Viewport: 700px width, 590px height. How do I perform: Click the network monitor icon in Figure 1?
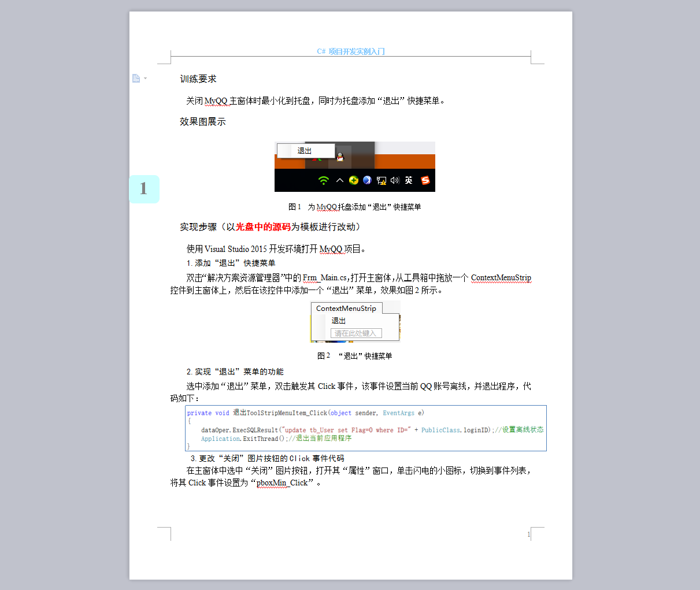pyautogui.click(x=382, y=180)
